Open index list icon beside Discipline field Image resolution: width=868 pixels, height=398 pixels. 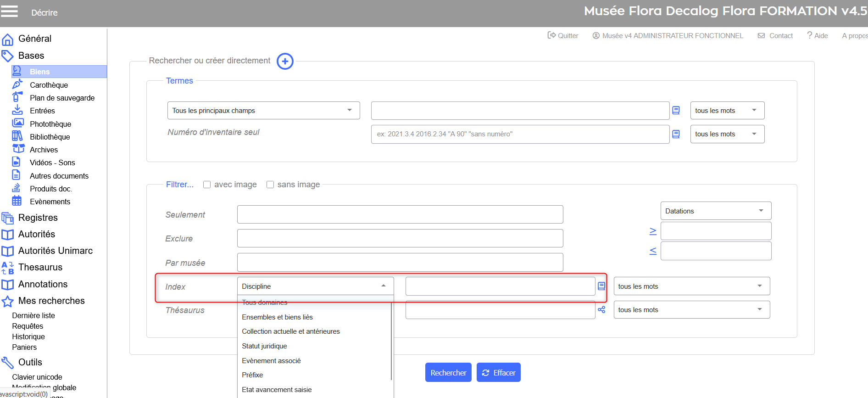pyautogui.click(x=601, y=286)
